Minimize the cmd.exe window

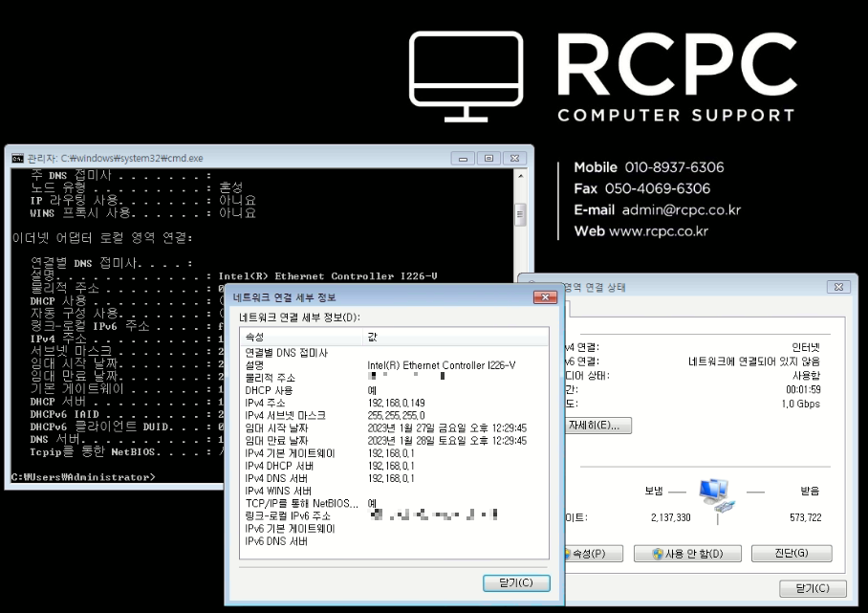tap(463, 159)
